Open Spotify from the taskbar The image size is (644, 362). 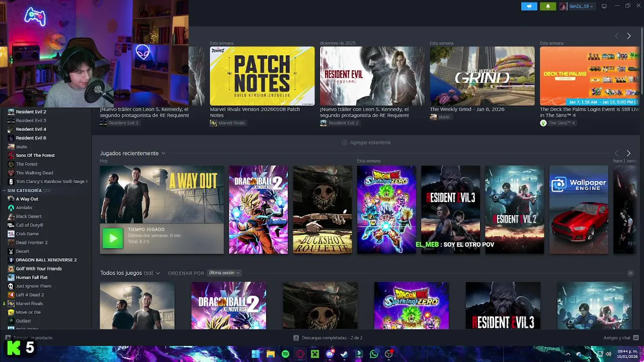(285, 354)
